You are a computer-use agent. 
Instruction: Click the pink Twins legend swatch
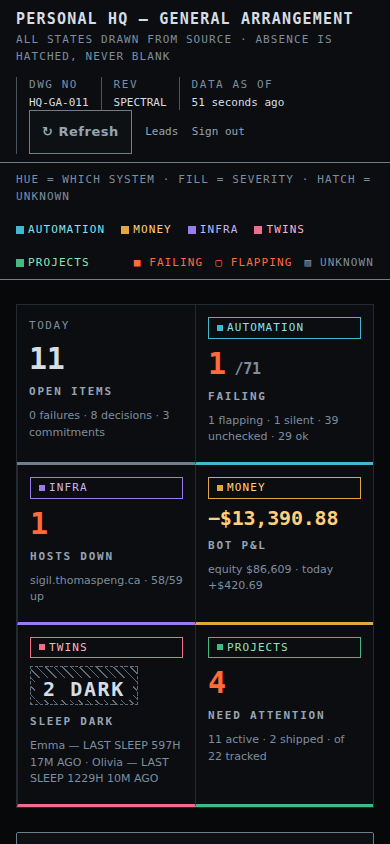(x=258, y=230)
